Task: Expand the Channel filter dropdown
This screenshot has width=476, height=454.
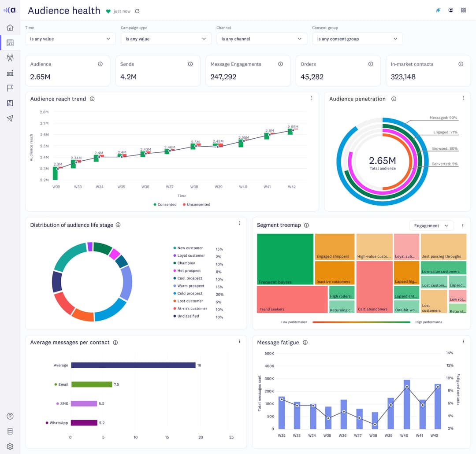Action: [261, 39]
